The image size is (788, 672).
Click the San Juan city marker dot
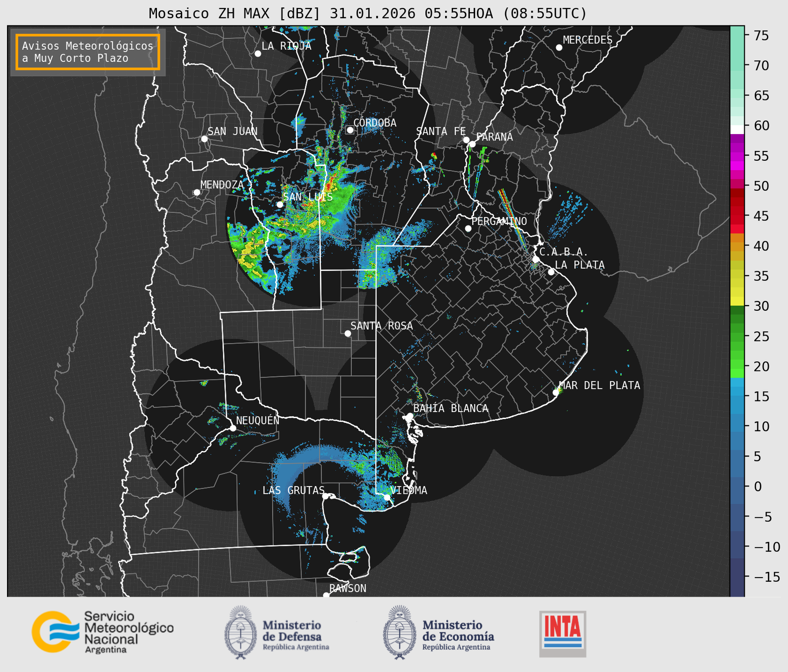coord(204,139)
